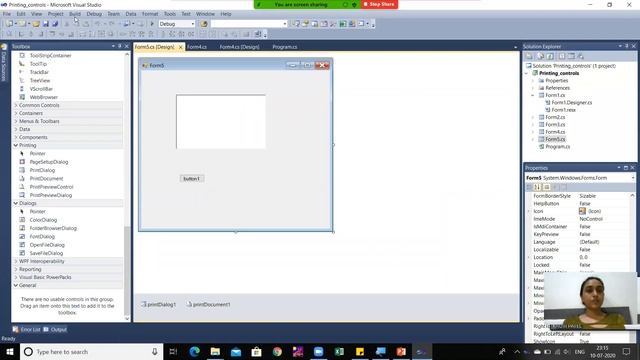Select the PrintDialog toolbox control

[x=42, y=170]
